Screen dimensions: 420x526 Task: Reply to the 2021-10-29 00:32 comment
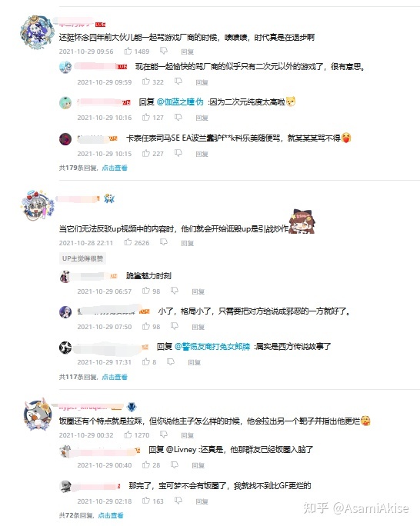pyautogui.click(x=187, y=435)
